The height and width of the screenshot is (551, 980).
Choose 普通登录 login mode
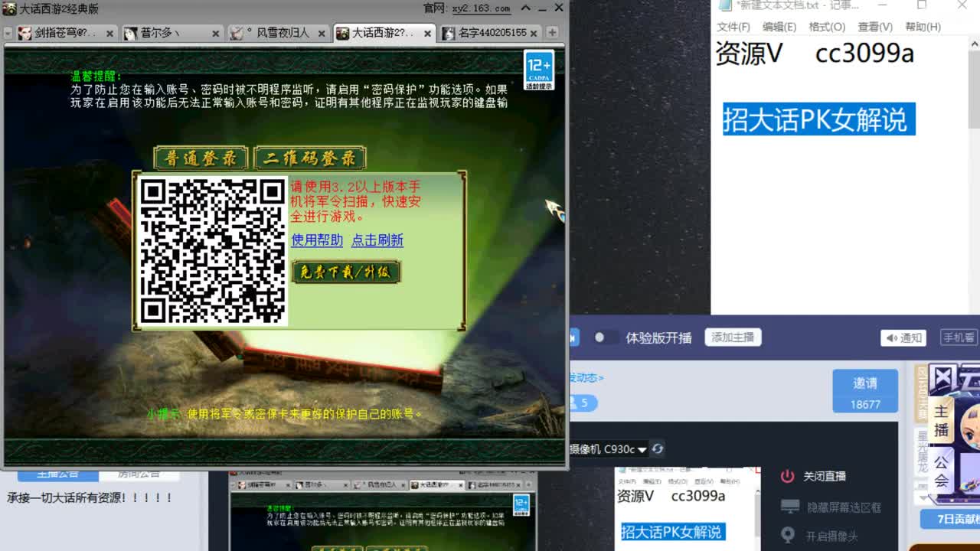tap(201, 158)
